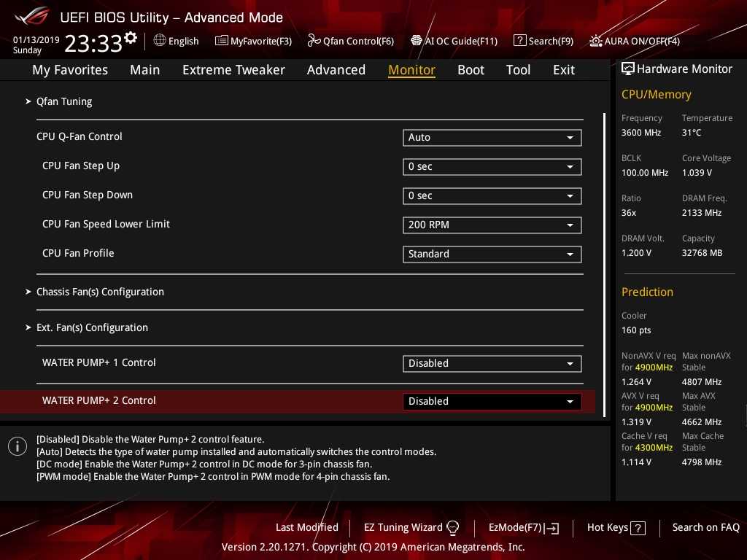Open MyFavorite(F3) list icon
This screenshot has width=747, height=560.
(x=222, y=41)
